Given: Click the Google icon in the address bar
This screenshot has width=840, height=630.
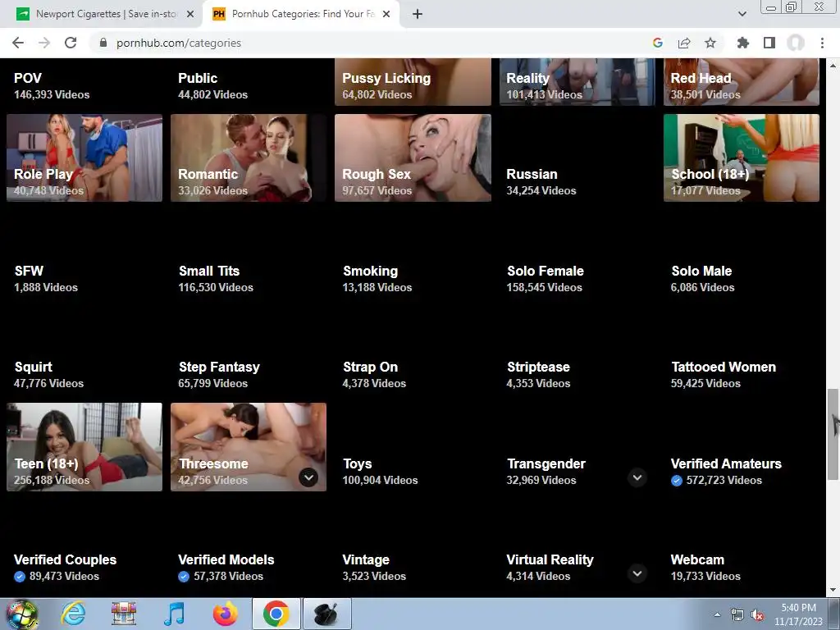Looking at the screenshot, I should [658, 43].
